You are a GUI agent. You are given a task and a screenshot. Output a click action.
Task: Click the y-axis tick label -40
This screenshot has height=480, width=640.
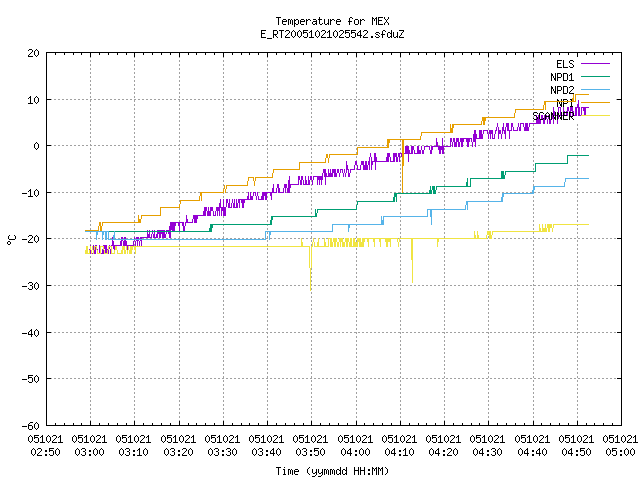(x=31, y=333)
